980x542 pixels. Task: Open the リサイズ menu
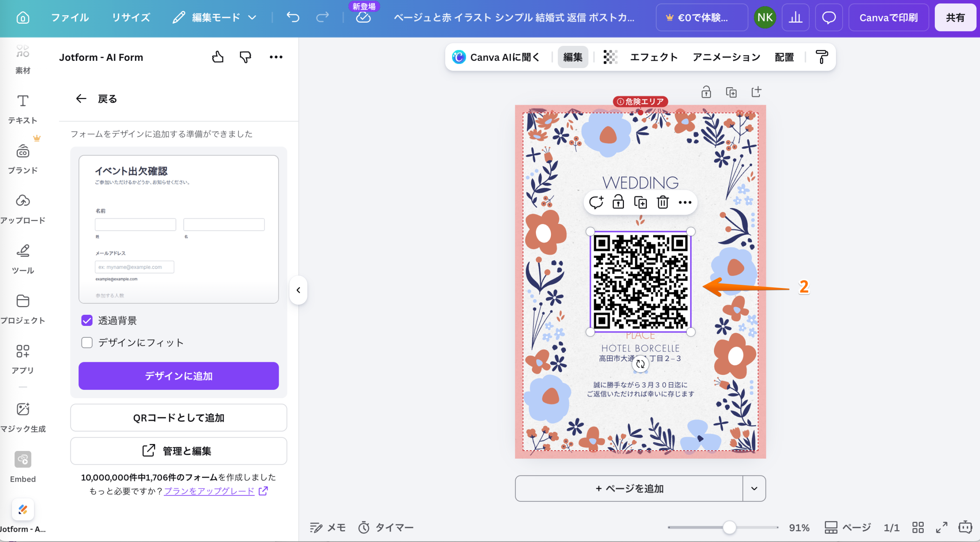pos(131,18)
